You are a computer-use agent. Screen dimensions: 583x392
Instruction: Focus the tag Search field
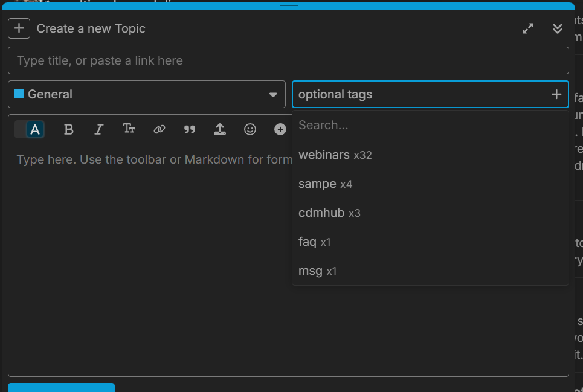(x=430, y=125)
